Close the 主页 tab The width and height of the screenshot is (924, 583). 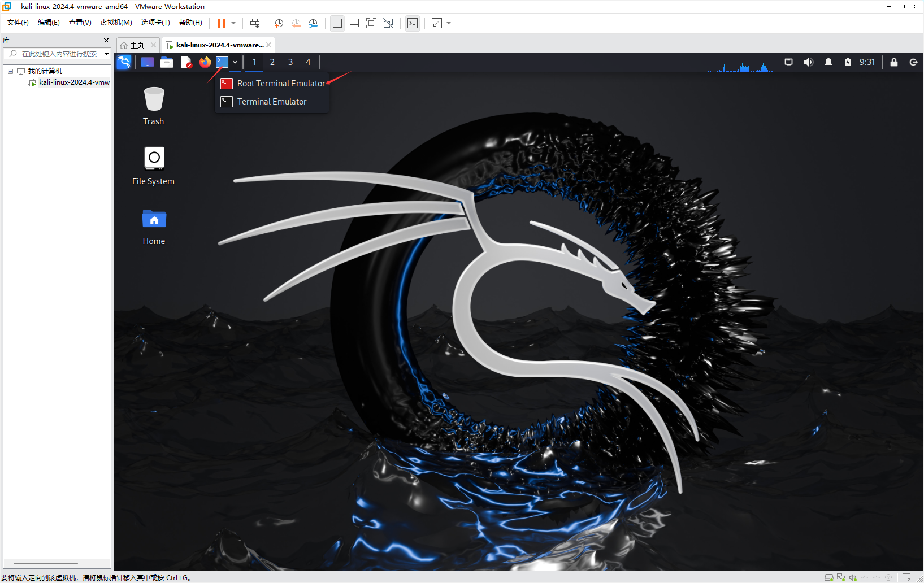[153, 45]
